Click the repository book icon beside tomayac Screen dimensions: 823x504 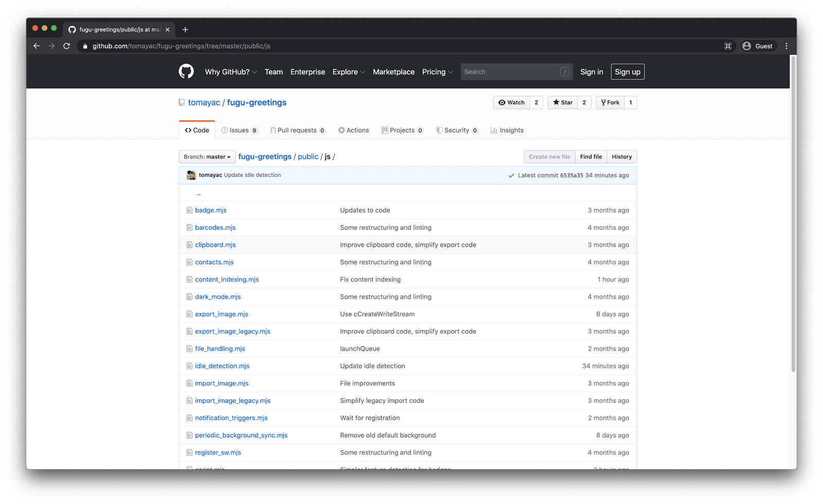coord(181,102)
